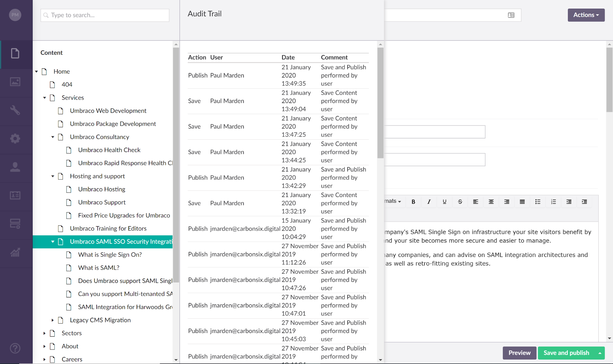Toggle italic formatting in editor
Screen dimensions: 613x364
coord(429,201)
